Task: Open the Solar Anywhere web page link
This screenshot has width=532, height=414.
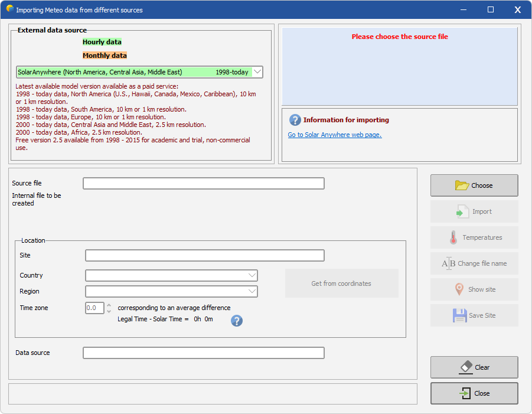Action: click(335, 135)
